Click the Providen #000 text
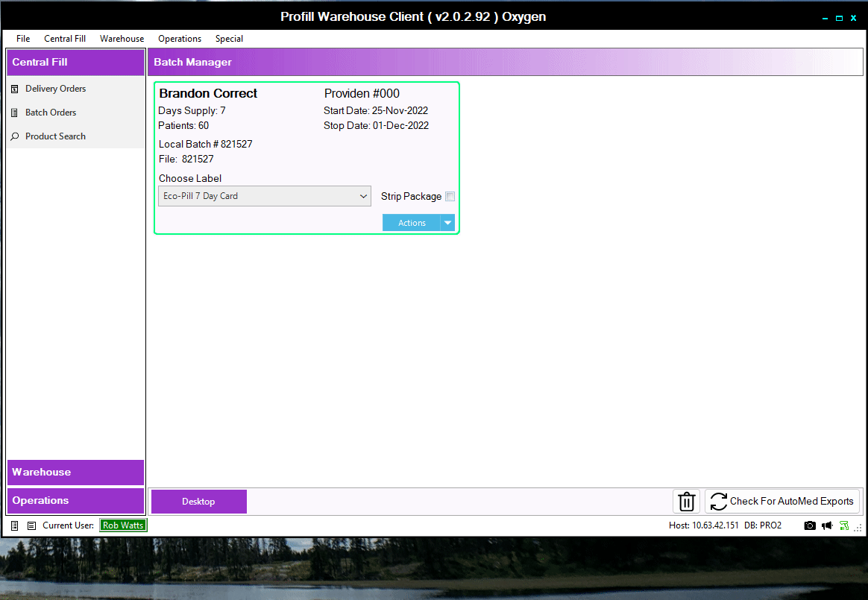 pos(362,94)
